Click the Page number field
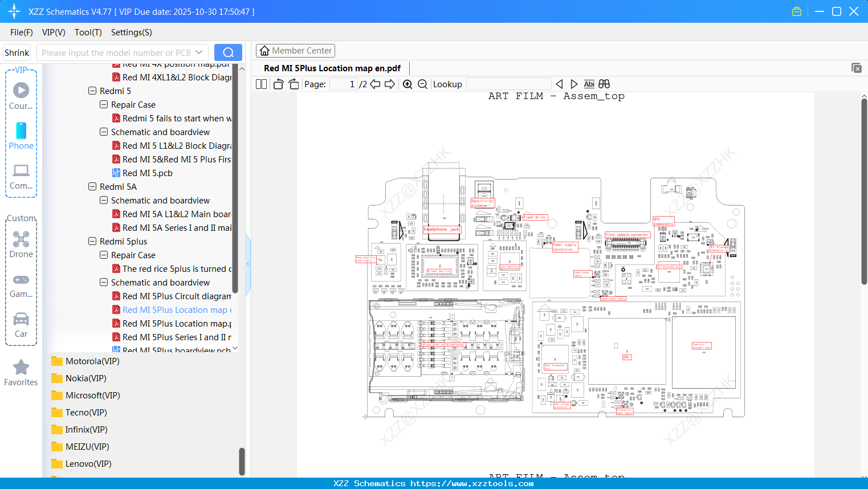Viewport: 868px width, 489px height. [344, 84]
